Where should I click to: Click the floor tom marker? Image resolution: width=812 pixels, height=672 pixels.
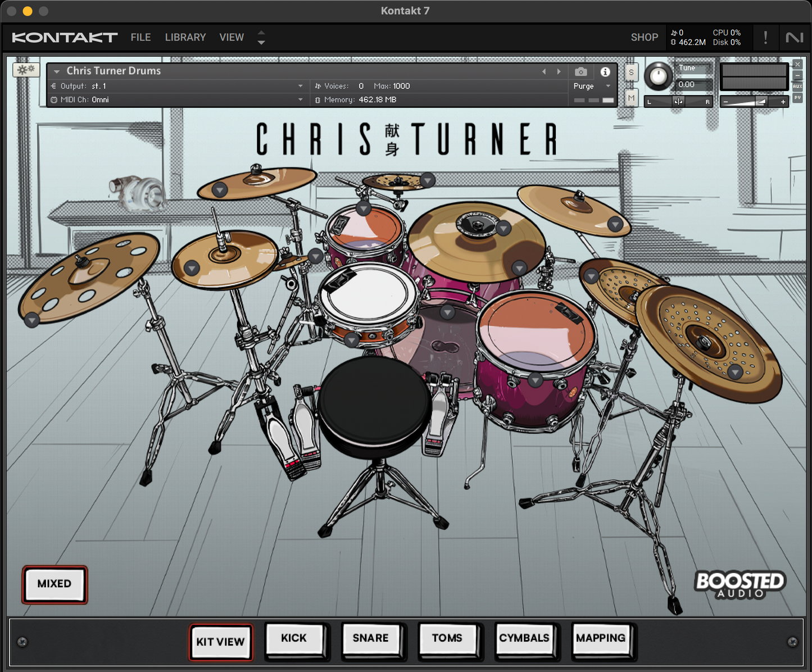535,380
